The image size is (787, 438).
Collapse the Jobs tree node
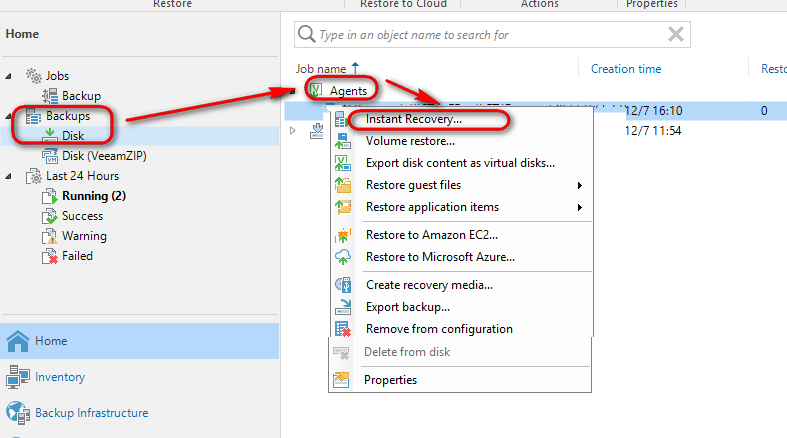point(9,76)
